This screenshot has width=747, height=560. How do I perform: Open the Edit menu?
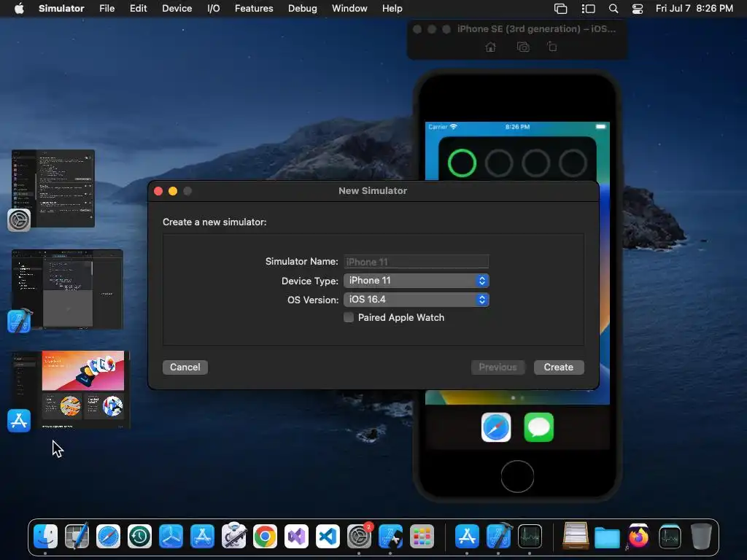pyautogui.click(x=138, y=9)
